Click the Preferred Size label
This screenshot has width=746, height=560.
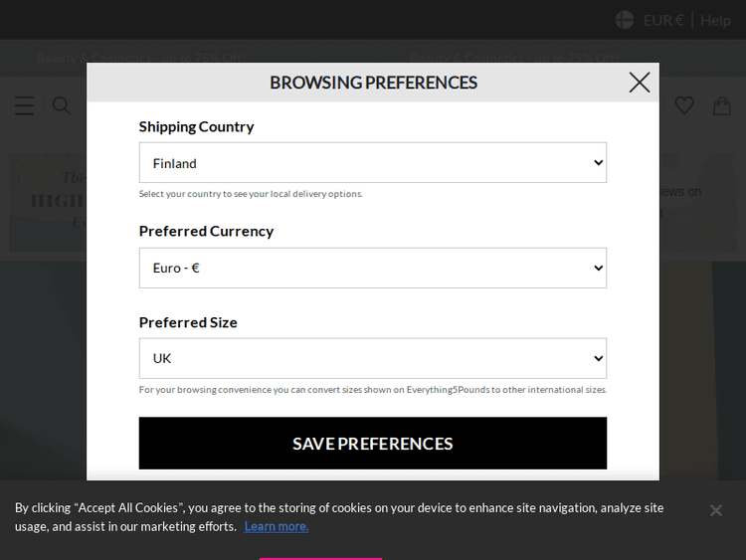[x=188, y=322]
